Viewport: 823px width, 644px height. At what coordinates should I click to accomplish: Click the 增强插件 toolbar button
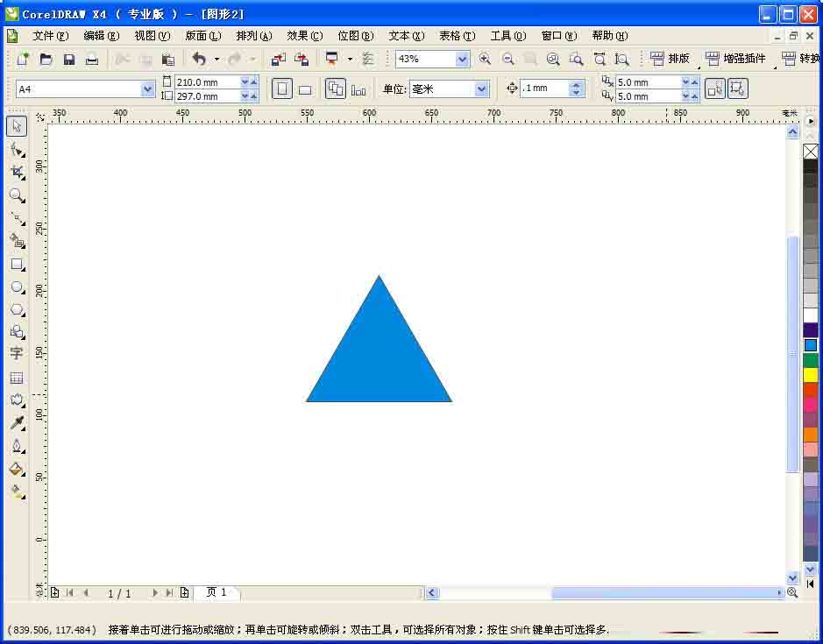coord(734,59)
